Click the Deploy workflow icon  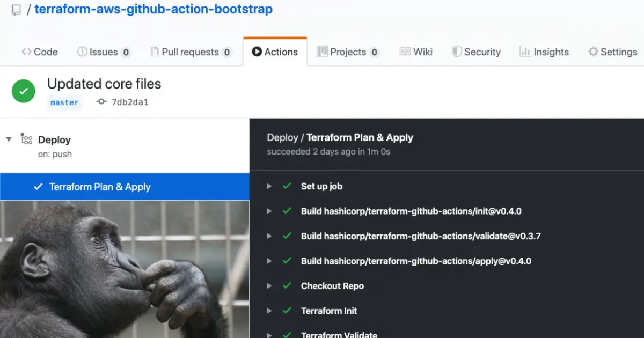pos(26,139)
